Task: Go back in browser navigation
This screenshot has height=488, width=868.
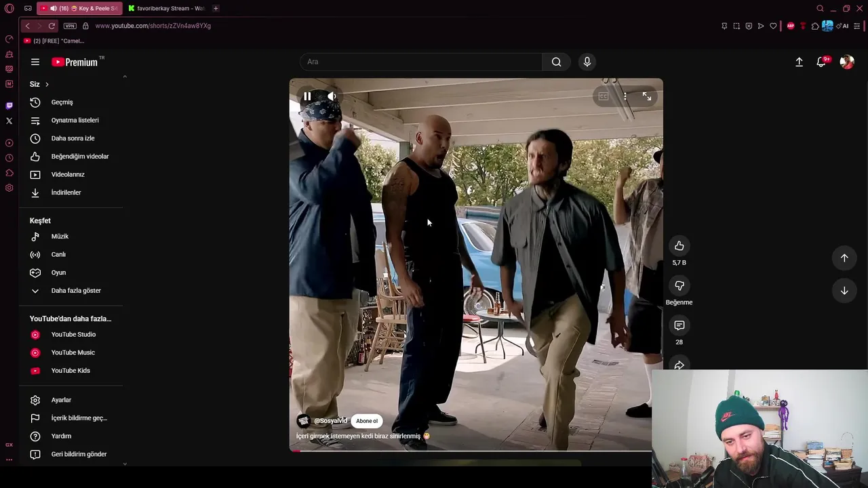Action: point(27,26)
